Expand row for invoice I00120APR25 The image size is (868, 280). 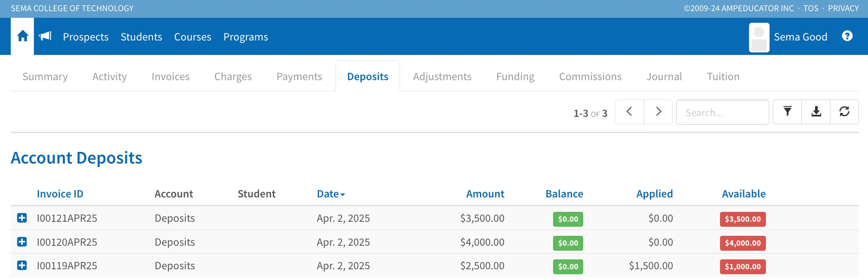pos(22,242)
